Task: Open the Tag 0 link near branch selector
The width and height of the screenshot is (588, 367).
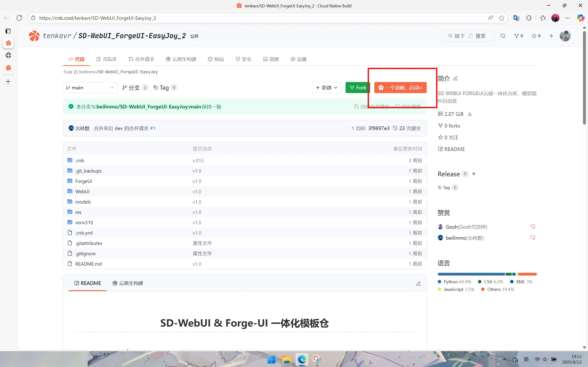Action: click(x=165, y=88)
